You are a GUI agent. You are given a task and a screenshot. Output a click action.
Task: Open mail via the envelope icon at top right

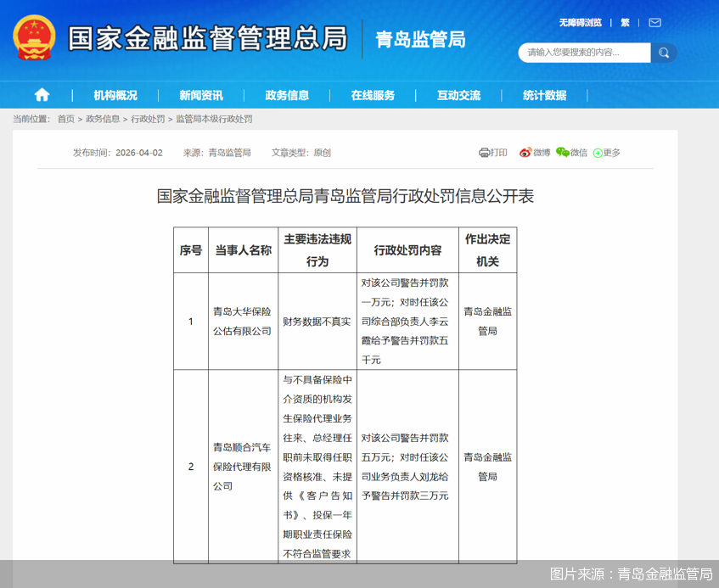click(654, 22)
